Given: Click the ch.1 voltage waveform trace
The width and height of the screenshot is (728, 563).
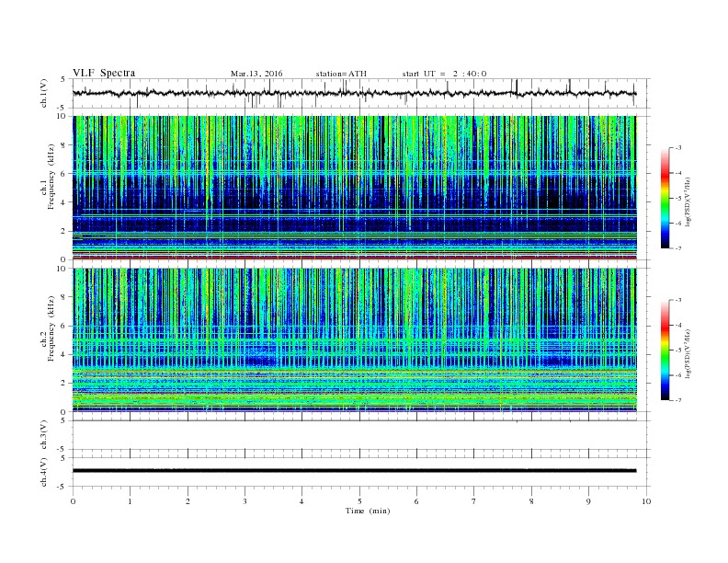Looking at the screenshot, I should click(354, 93).
